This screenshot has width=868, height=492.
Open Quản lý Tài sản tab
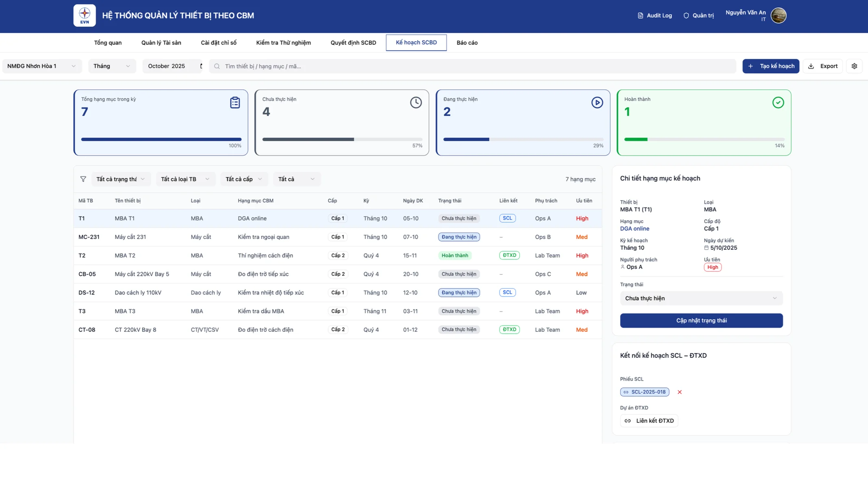coord(161,43)
